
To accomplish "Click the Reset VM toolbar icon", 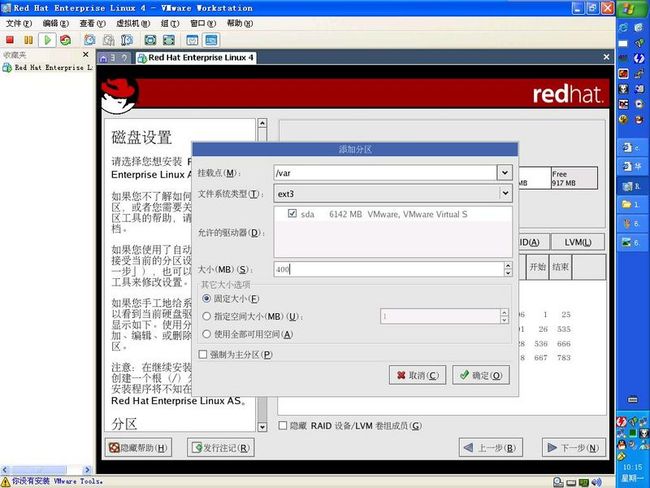I will [x=65, y=40].
